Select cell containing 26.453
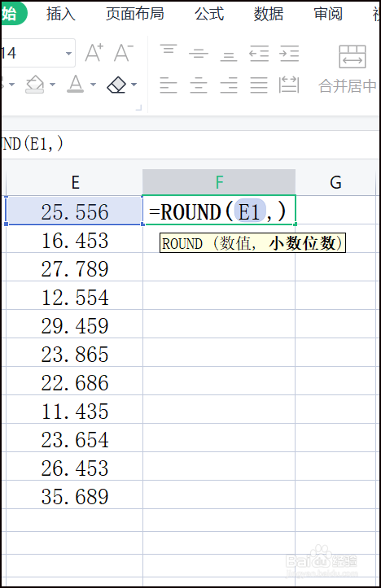This screenshot has width=381, height=588. point(75,467)
